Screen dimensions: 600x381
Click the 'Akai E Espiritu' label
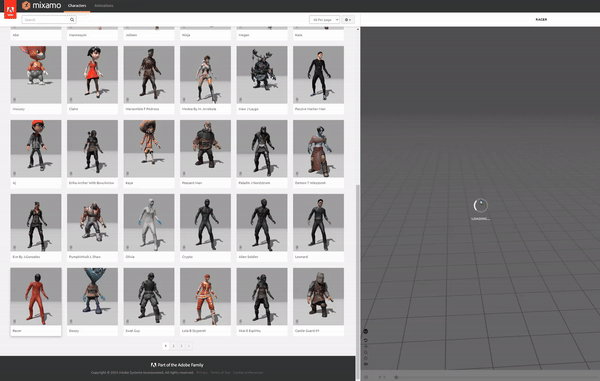pyautogui.click(x=249, y=331)
